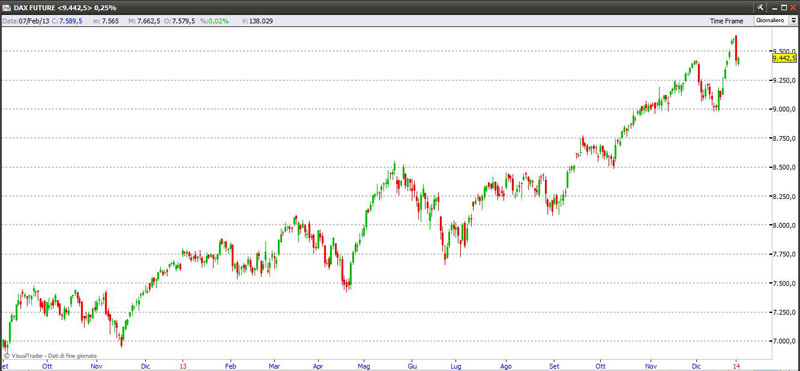Click the Ott label right of Set

point(601,366)
